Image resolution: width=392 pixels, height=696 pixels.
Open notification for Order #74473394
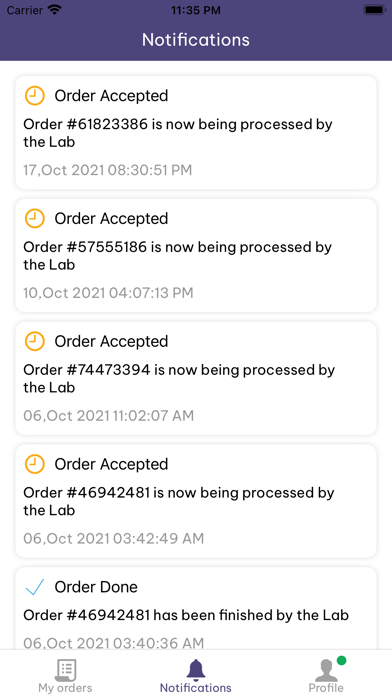tap(196, 379)
